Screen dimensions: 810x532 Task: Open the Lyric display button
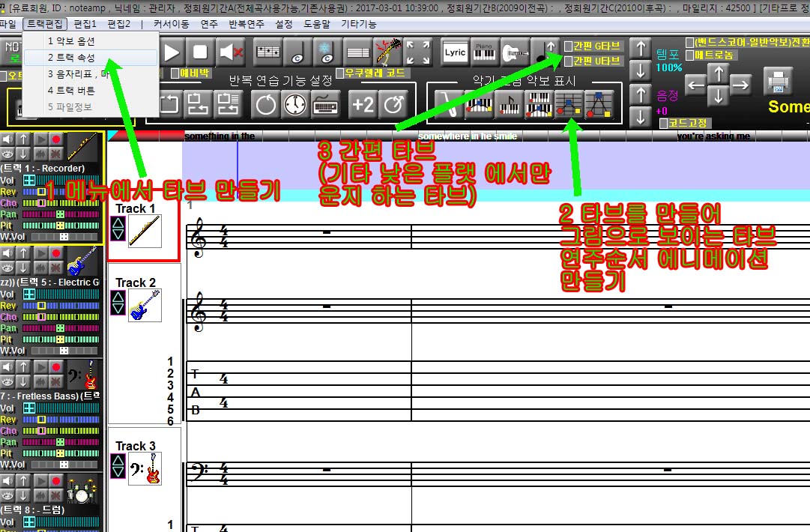455,52
